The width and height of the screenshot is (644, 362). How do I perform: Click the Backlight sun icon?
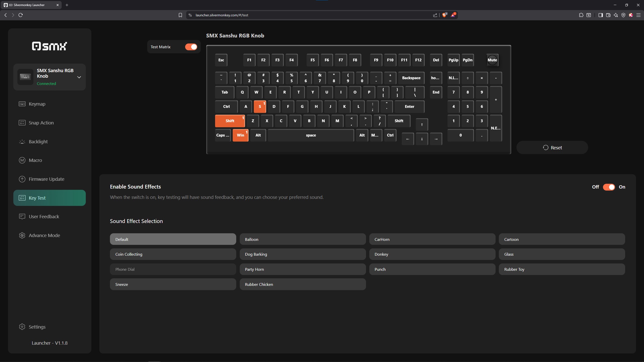click(x=22, y=142)
